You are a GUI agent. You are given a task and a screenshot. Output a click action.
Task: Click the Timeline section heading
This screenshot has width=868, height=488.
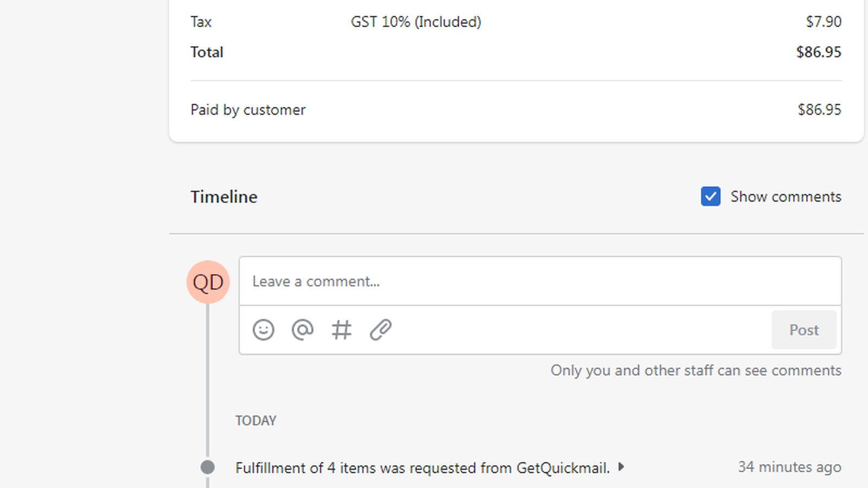click(x=224, y=196)
